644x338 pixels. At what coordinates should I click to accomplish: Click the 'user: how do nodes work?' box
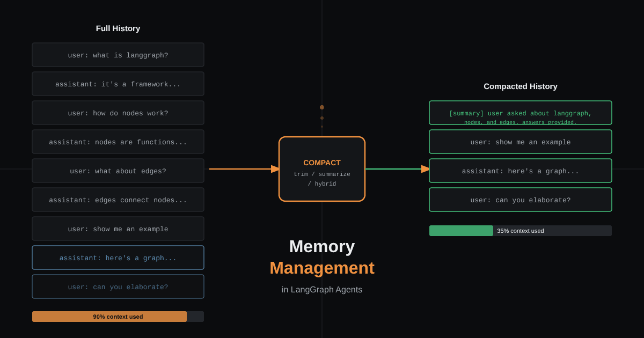pos(118,113)
